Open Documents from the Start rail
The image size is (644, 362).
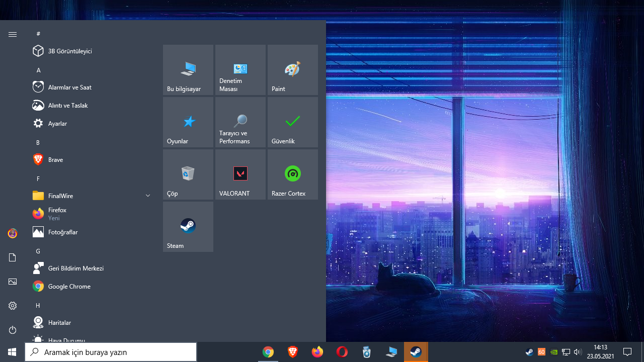13,257
